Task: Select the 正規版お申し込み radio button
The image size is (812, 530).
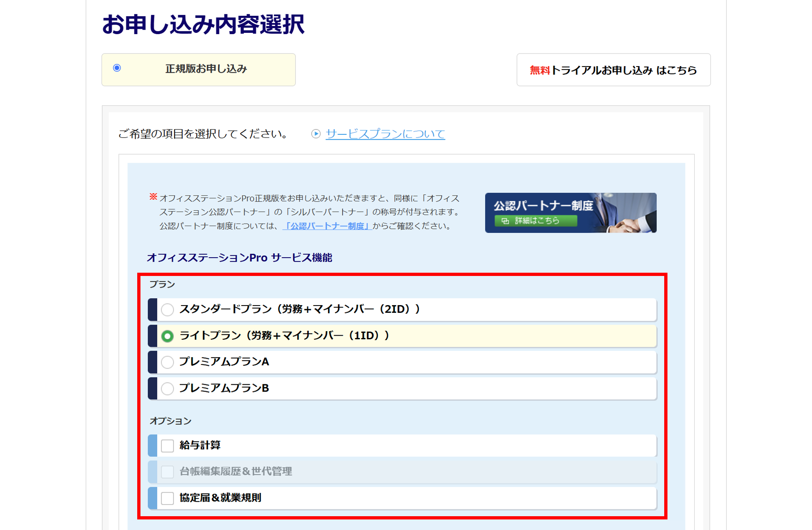Action: point(117,68)
